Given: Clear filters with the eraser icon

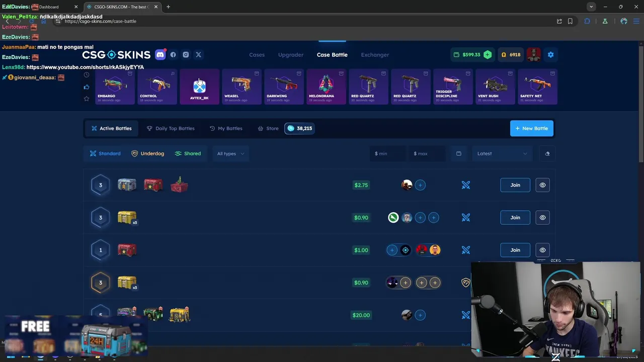Looking at the screenshot, I should tap(547, 153).
